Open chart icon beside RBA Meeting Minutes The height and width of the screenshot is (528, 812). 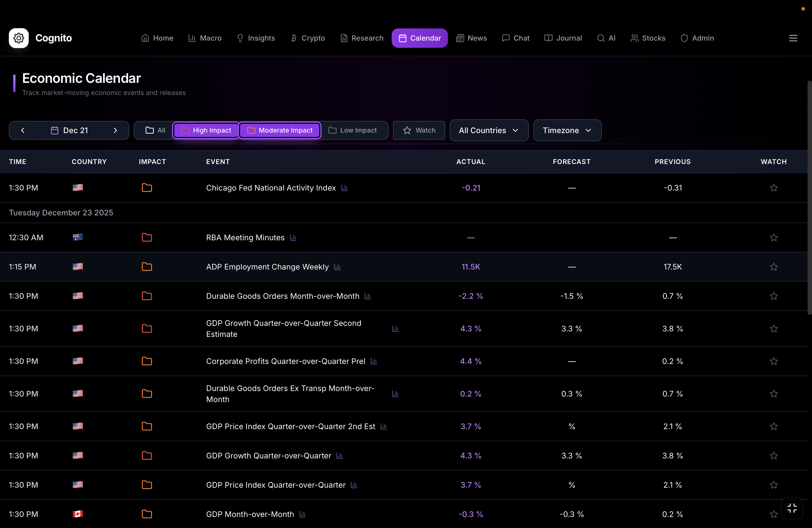coord(293,237)
